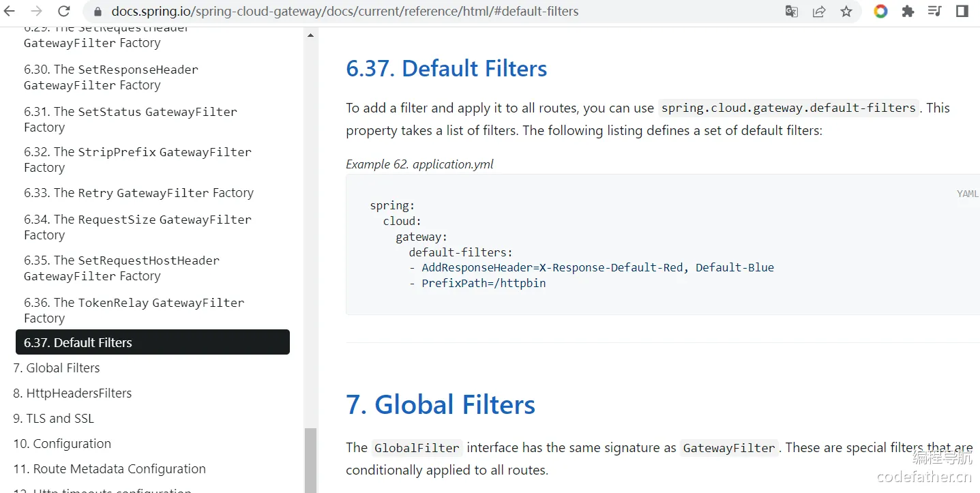Open 6.35 SetRequestHostHeader GatewayFilter Factory

[121, 268]
